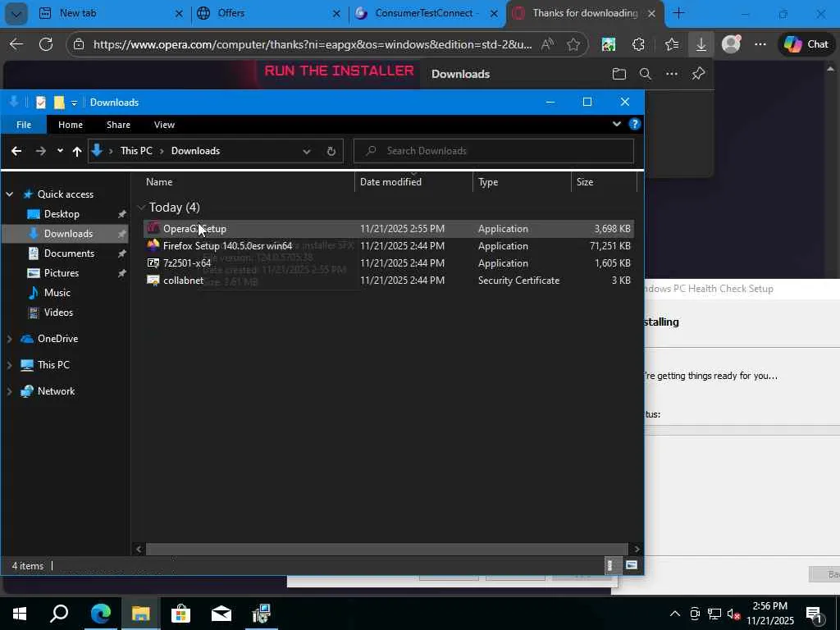Go back in File Explorer
Screen dimensions: 840x630
coord(16,151)
